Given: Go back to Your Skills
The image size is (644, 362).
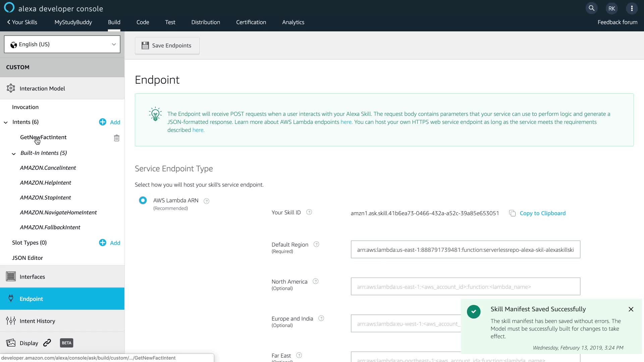Looking at the screenshot, I should pyautogui.click(x=22, y=22).
